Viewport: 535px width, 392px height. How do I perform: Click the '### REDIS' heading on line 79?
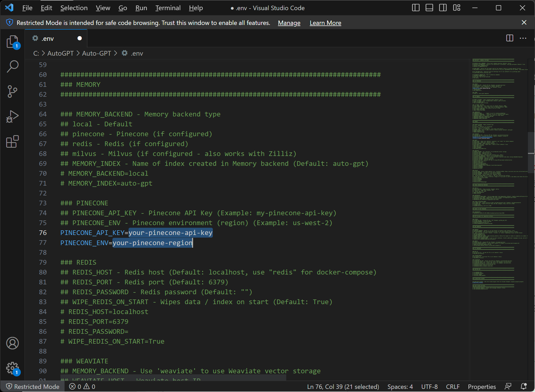[78, 262]
